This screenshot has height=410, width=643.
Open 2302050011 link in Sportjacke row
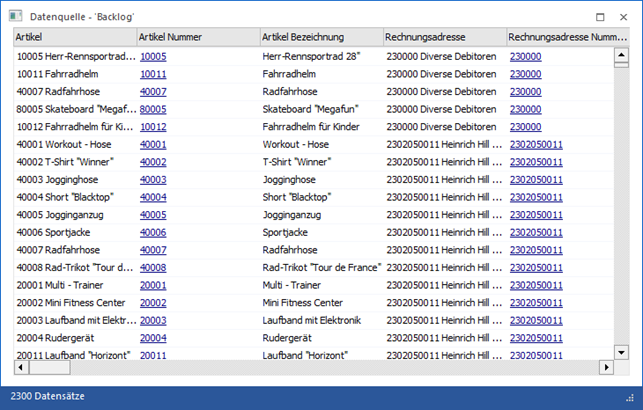(536, 232)
